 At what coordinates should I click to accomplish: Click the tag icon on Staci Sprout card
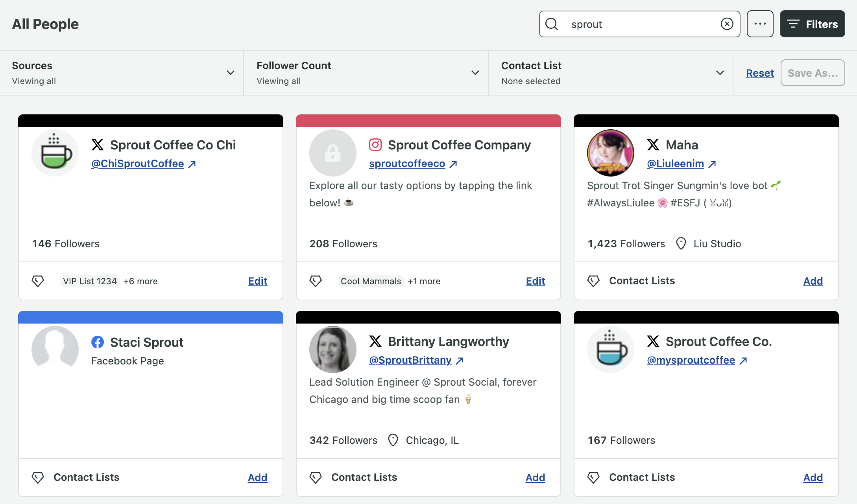(38, 478)
